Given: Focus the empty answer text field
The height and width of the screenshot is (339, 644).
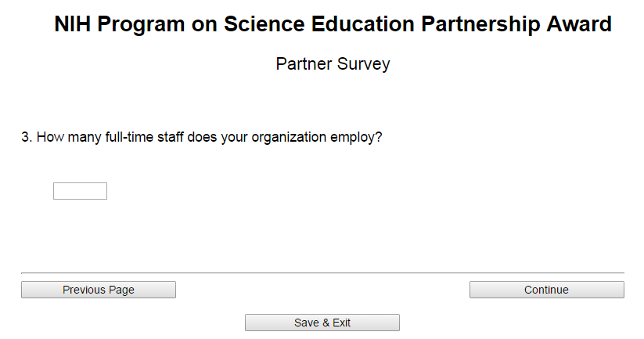Looking at the screenshot, I should point(80,191).
